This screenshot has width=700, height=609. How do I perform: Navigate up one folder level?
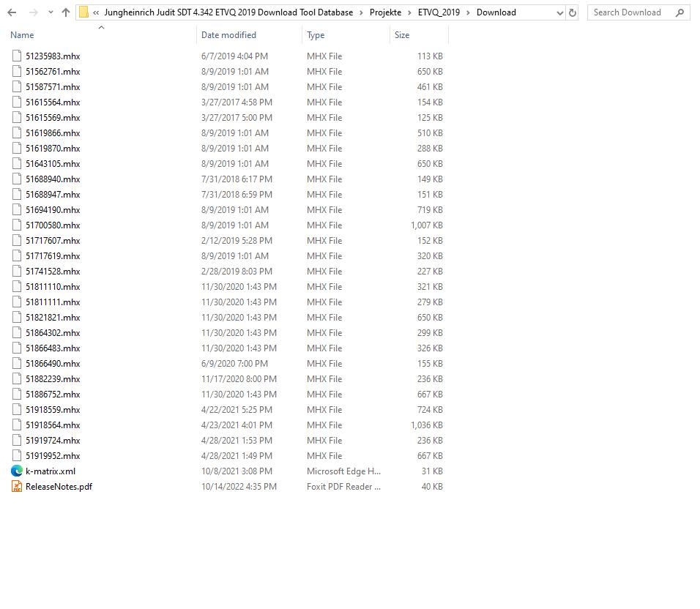65,12
